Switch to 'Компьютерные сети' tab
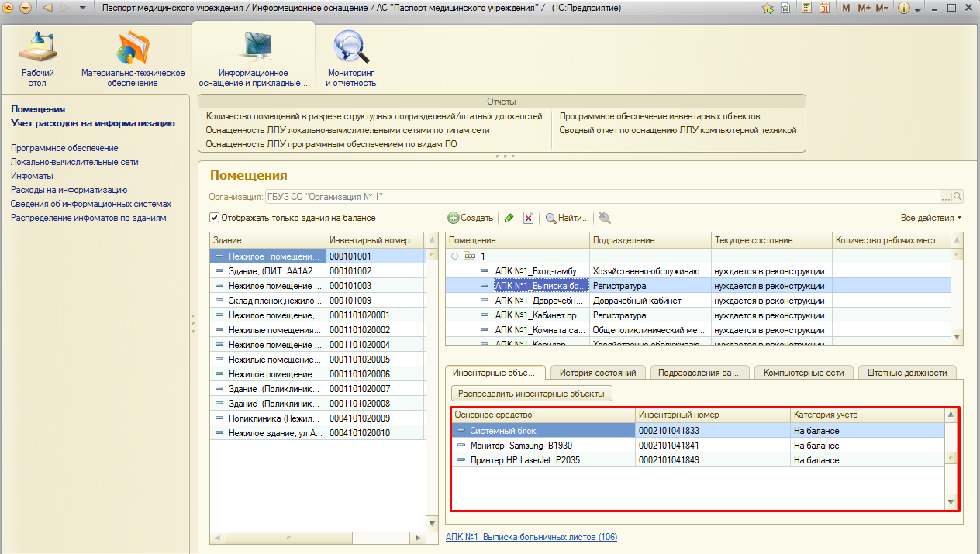The height and width of the screenshot is (554, 980). [x=803, y=373]
